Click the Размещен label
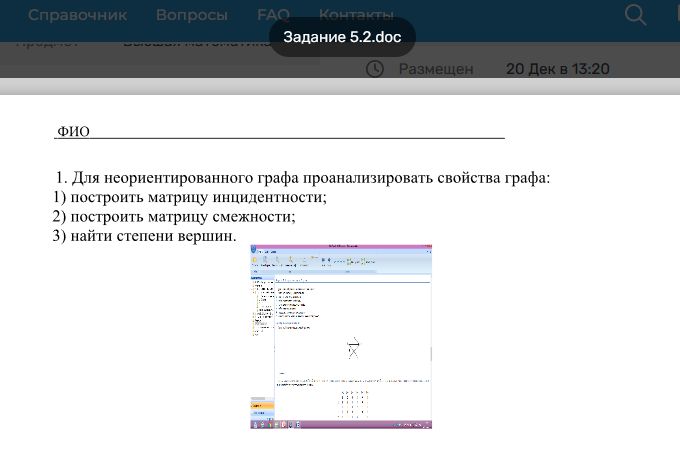Screen dimensions: 680x451 coord(436,69)
